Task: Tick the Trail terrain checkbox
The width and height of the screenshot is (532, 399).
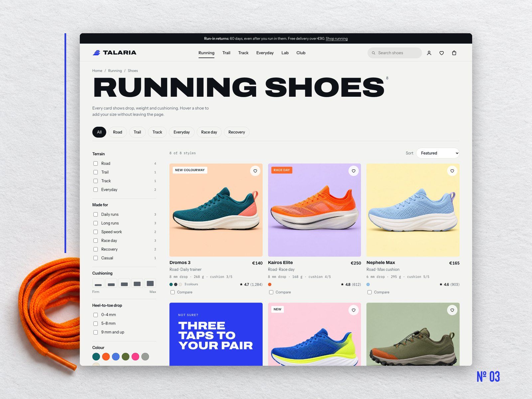Action: 96,172
